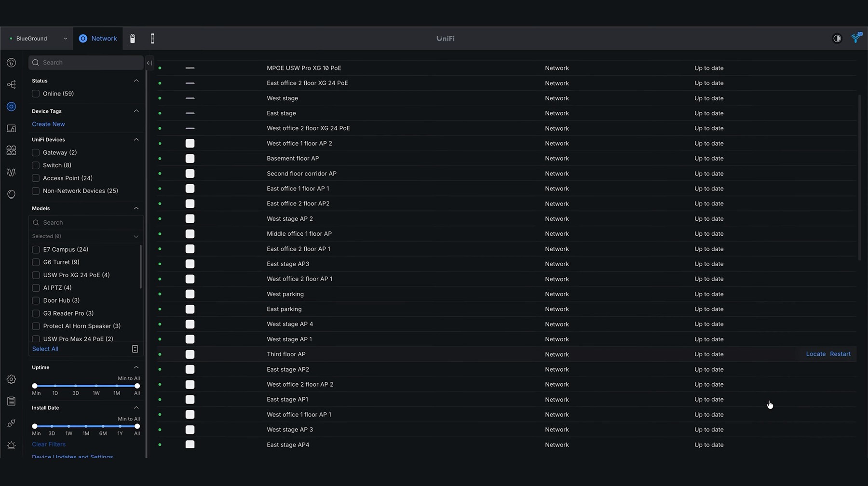Open the system log list icon
Screen dimensions: 868x486
pyautogui.click(x=12, y=401)
